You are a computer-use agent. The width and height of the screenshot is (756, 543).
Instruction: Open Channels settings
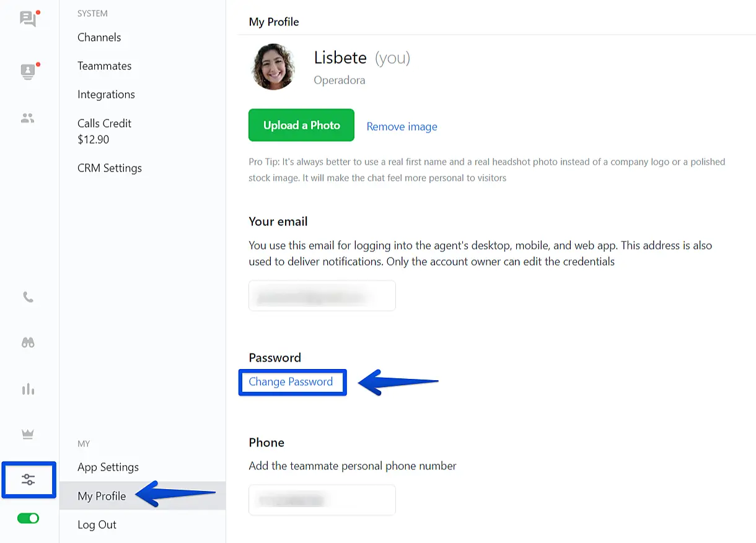tap(99, 37)
